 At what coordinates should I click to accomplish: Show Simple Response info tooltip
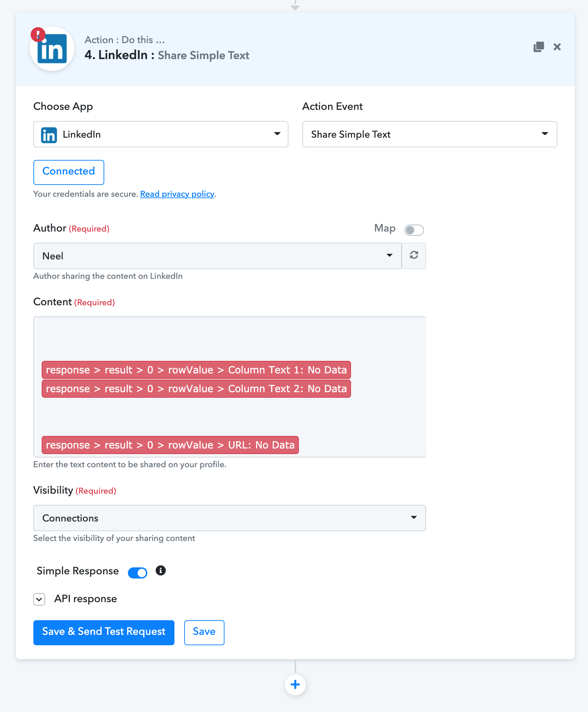[161, 571]
